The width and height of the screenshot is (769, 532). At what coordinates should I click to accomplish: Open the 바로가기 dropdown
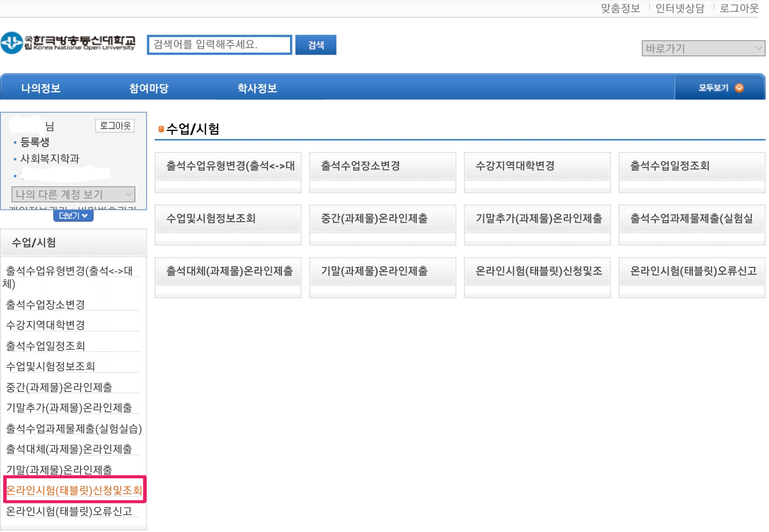[703, 48]
